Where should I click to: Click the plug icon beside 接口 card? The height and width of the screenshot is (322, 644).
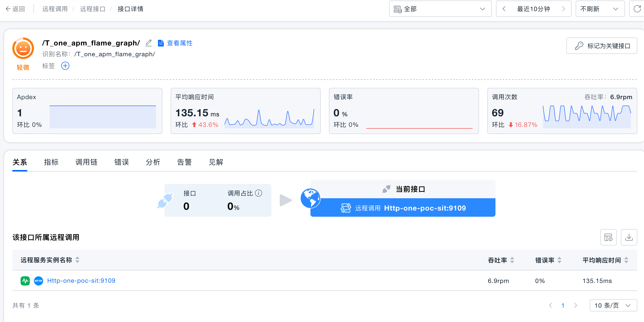coord(165,201)
